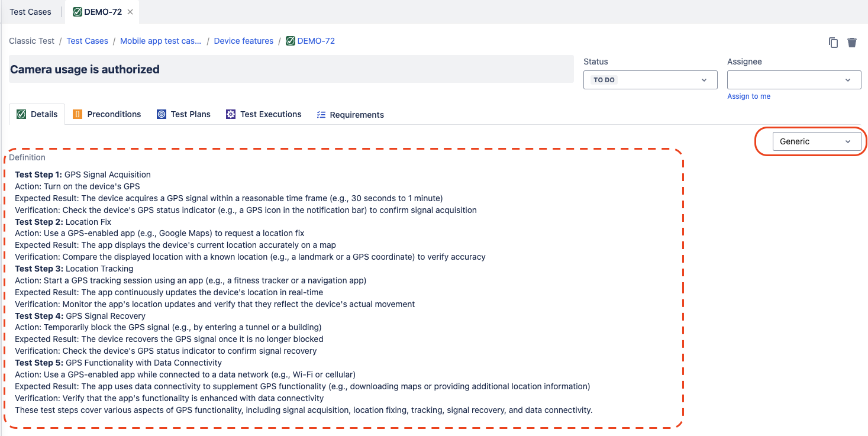Click the Camera usage is authorized title field

point(291,69)
